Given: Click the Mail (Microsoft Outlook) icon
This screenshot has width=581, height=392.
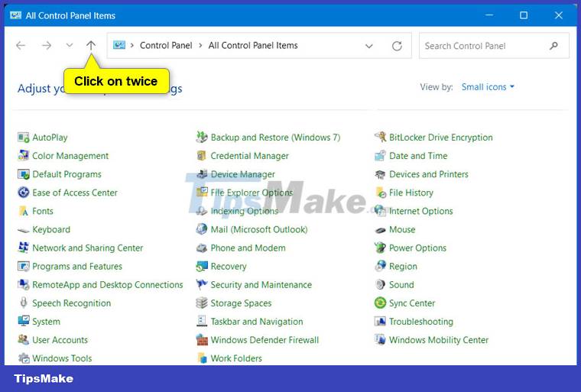Looking at the screenshot, I should click(x=202, y=229).
